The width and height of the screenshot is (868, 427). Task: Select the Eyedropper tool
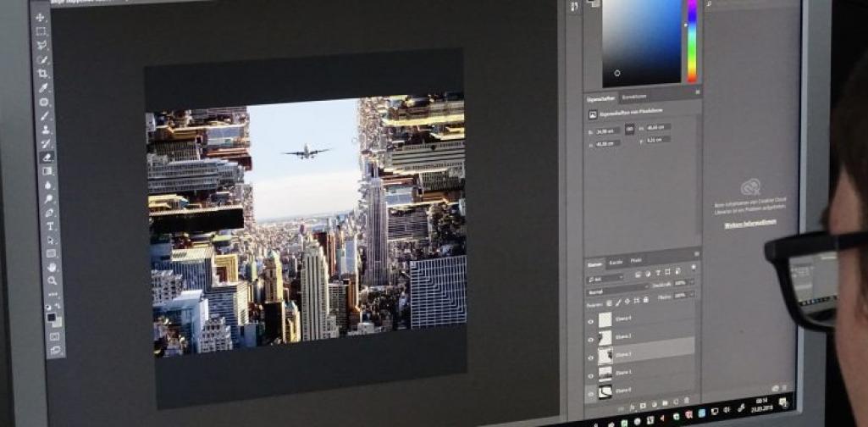pyautogui.click(x=43, y=88)
